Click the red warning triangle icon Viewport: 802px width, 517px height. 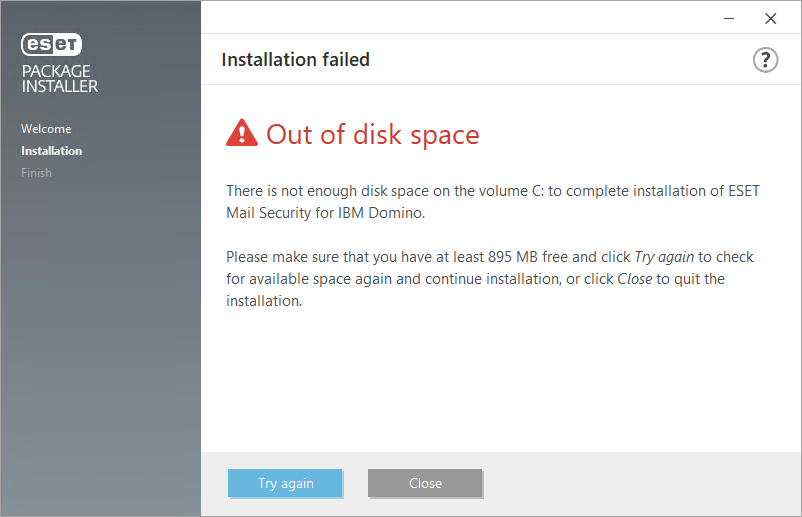point(241,133)
